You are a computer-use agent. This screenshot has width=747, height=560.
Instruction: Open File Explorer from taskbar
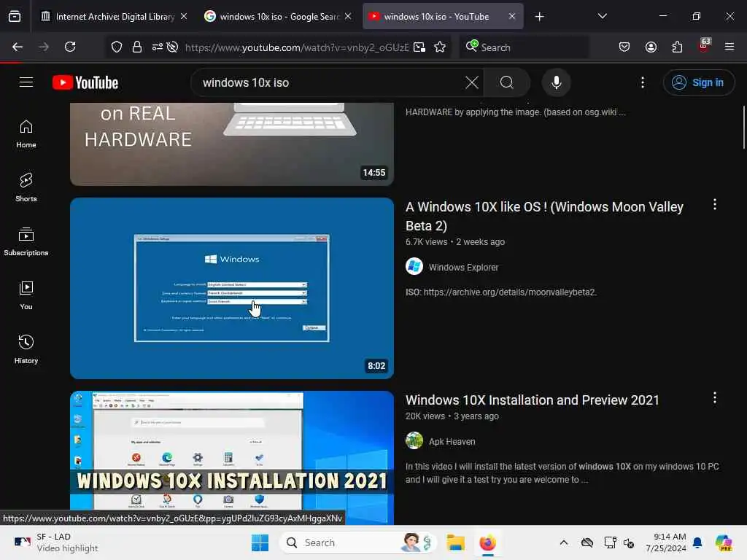click(x=455, y=542)
